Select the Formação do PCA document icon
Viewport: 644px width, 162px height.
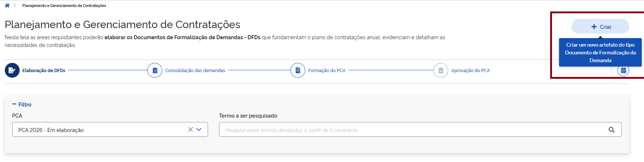(298, 70)
